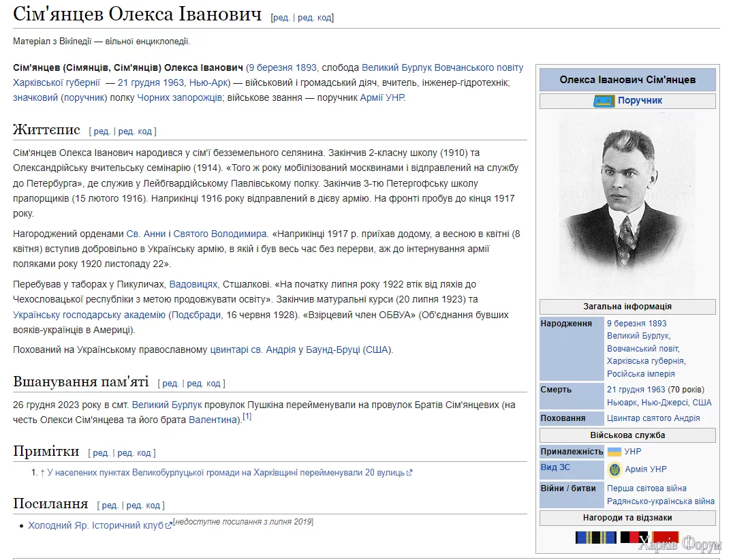This screenshot has height=560, width=733.
Task: Open the 'Харківської губернії' link
Action: (57, 82)
